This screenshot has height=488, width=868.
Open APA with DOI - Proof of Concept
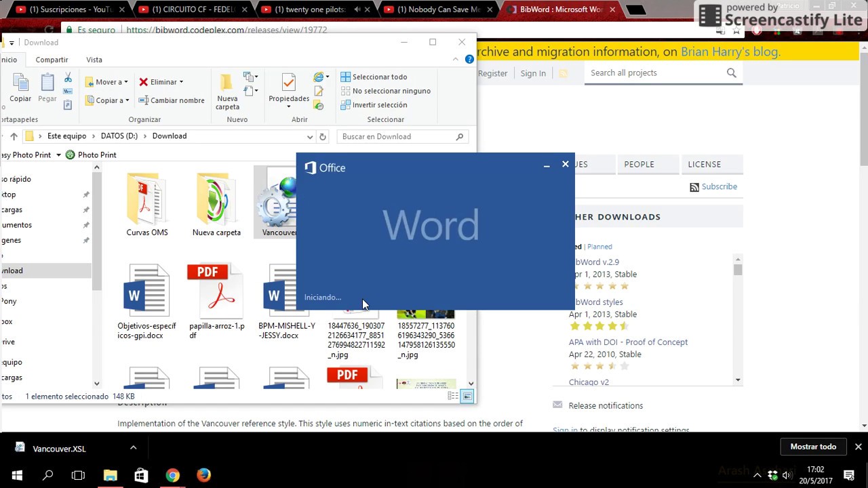[628, 342]
